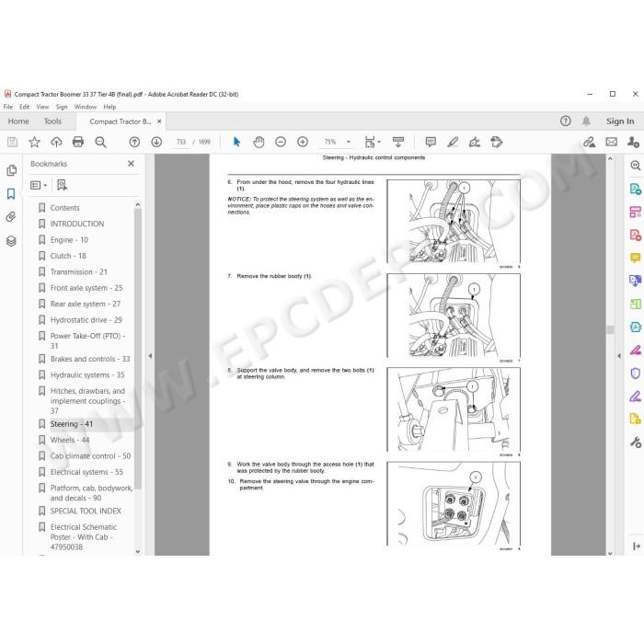Click the share with others person icon

tap(633, 142)
